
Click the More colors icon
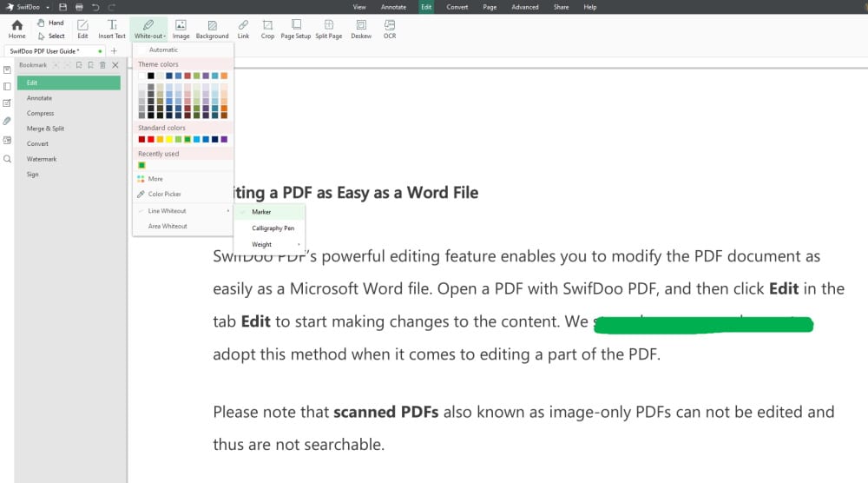tap(141, 179)
